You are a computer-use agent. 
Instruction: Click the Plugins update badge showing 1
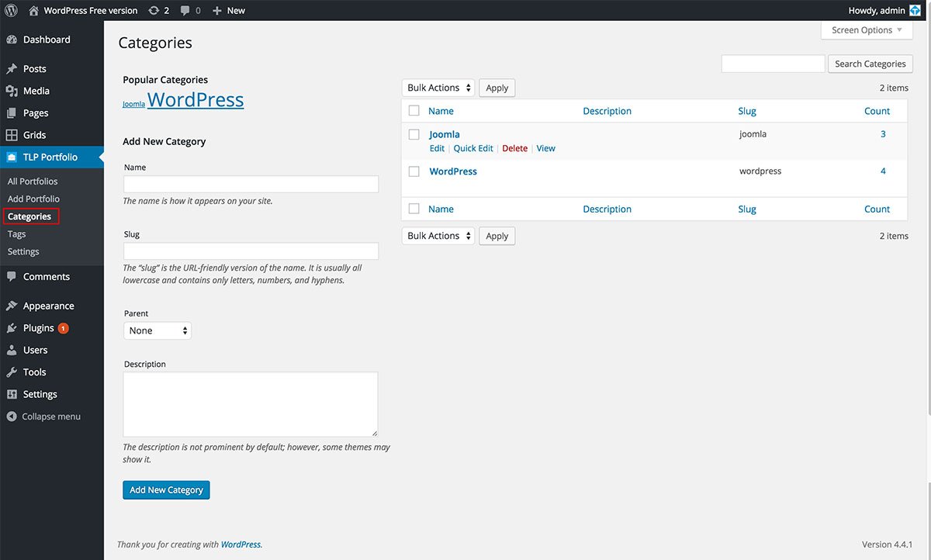(64, 328)
